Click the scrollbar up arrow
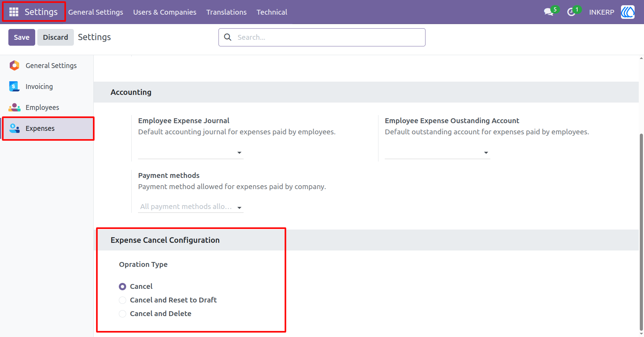This screenshot has width=644, height=337. pos(641,58)
